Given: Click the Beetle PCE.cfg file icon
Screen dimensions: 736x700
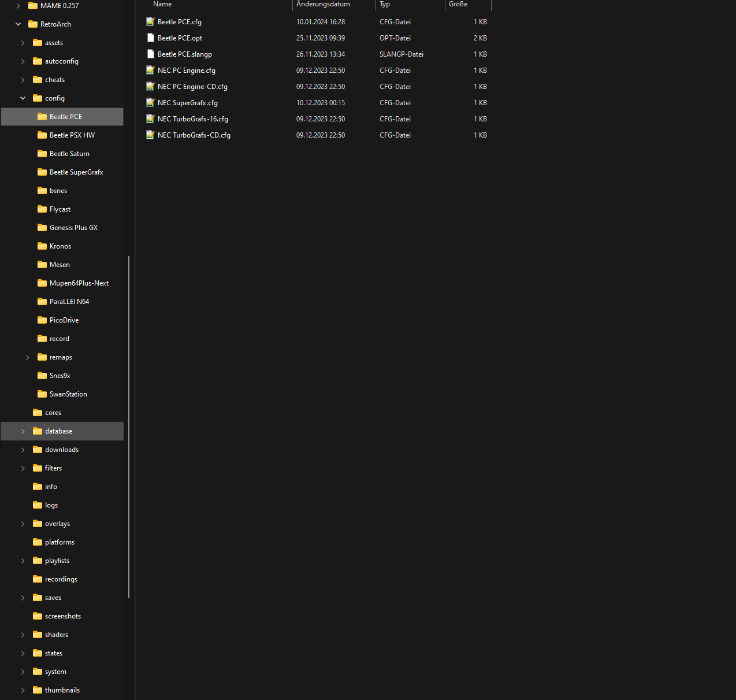Looking at the screenshot, I should [150, 21].
